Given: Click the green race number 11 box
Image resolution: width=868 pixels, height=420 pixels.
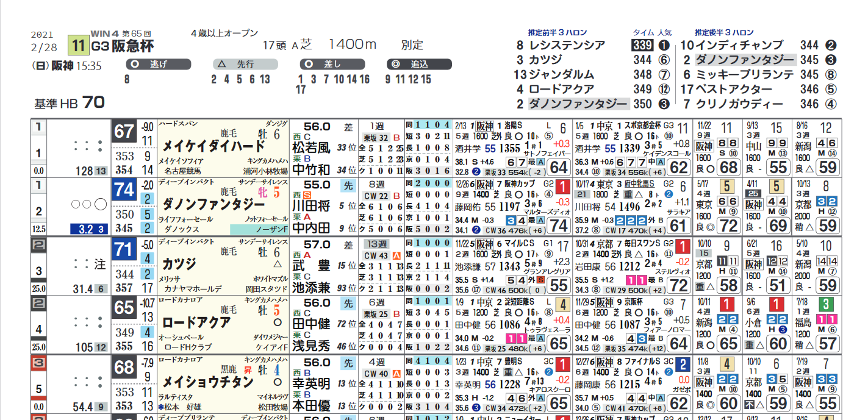Looking at the screenshot, I should 77,46.
